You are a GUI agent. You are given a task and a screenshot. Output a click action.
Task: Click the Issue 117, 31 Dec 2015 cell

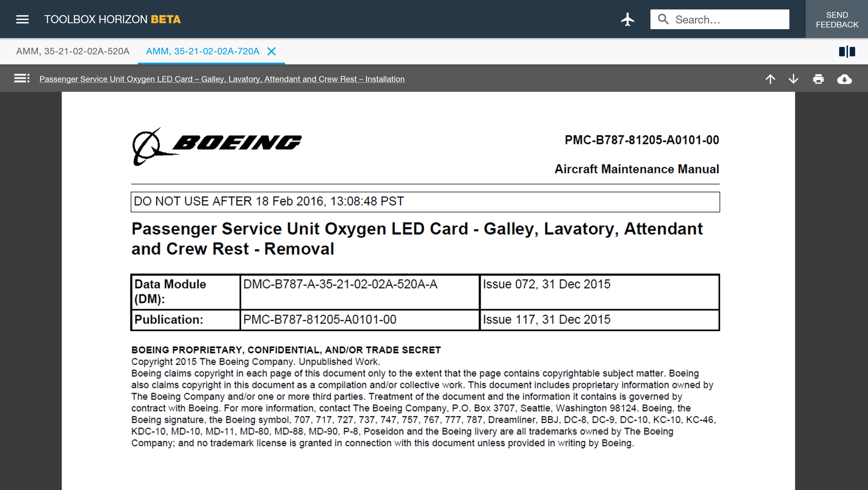599,319
